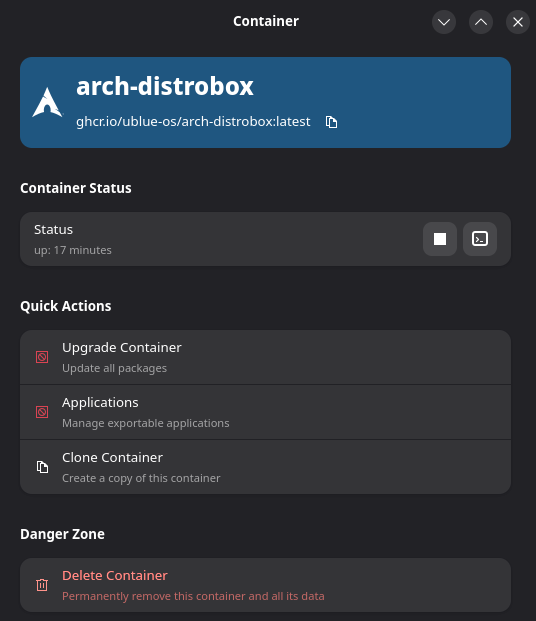Click 'Permanently remove this container' description

tap(193, 596)
